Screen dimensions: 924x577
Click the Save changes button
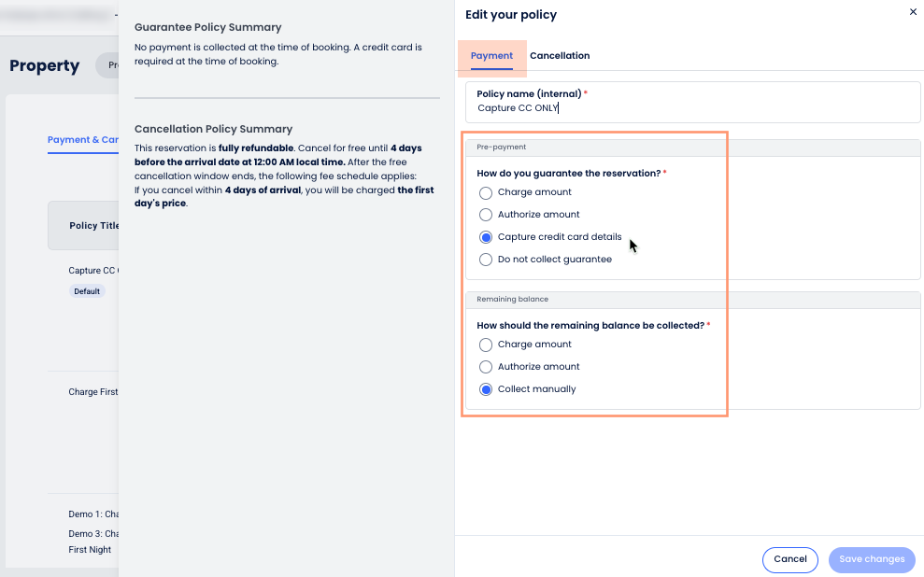[871, 559]
